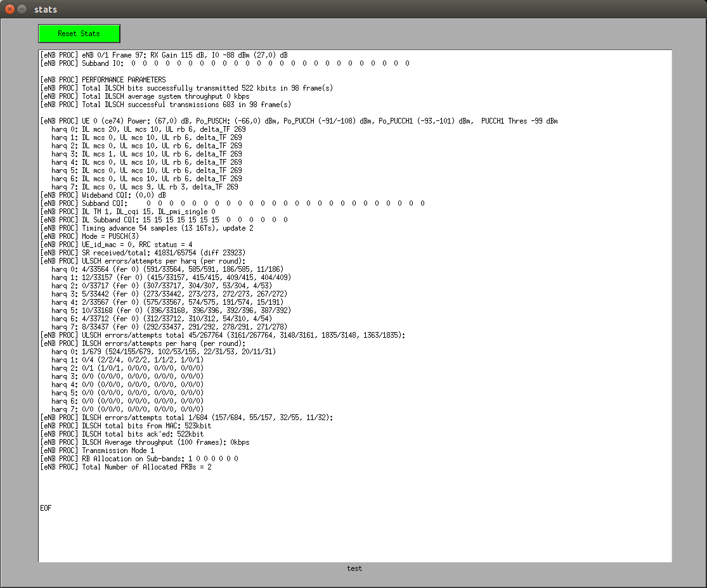Click the DLSCH total bits from MAC line
Viewport: 707px width, 588px height.
coord(126,426)
